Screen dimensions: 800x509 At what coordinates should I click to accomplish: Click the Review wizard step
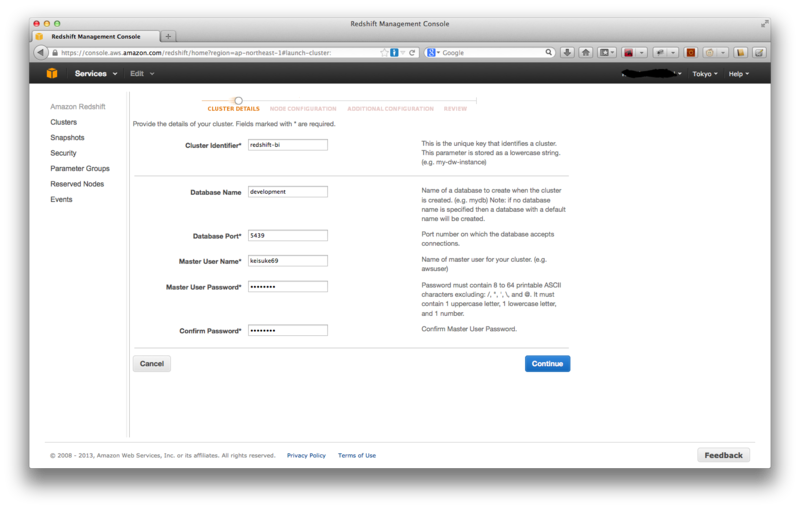coord(455,109)
